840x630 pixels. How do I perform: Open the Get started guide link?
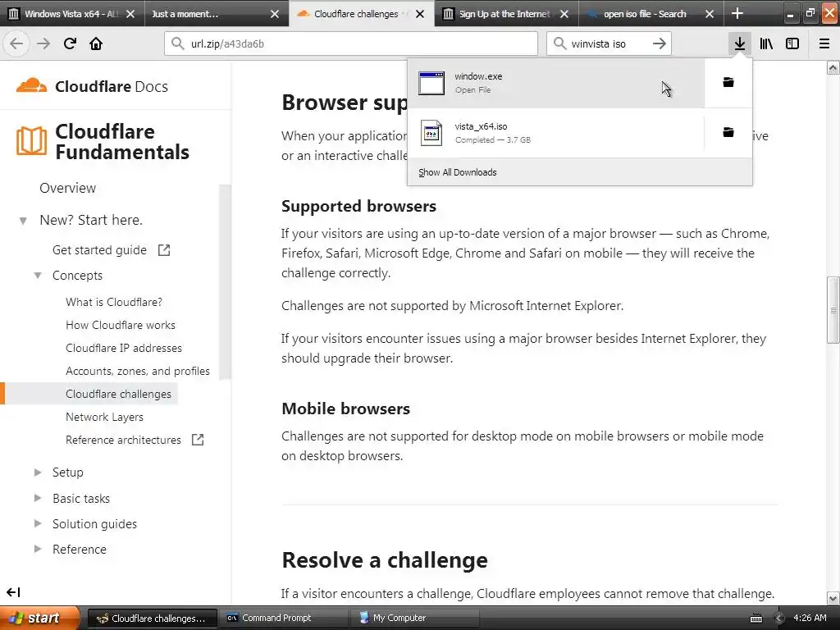pyautogui.click(x=99, y=250)
